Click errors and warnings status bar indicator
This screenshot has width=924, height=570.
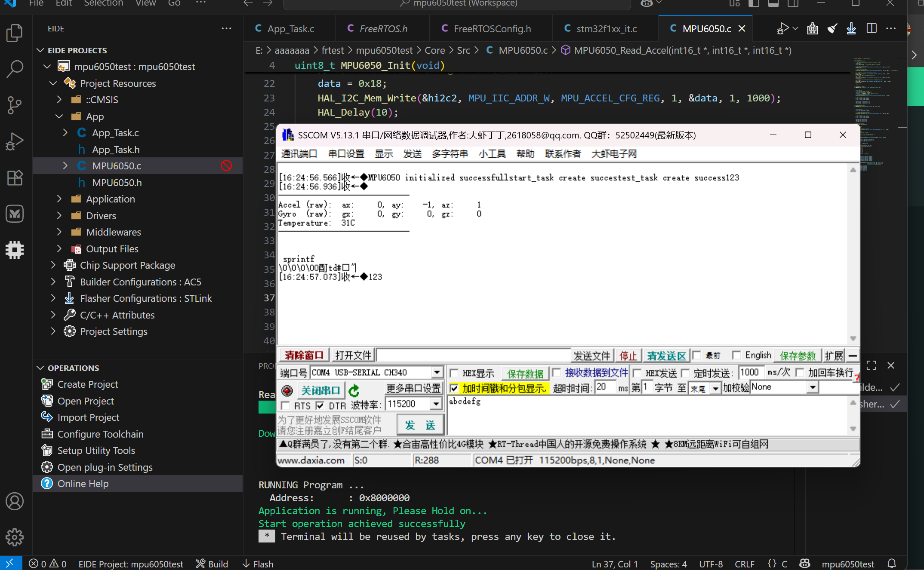48,564
